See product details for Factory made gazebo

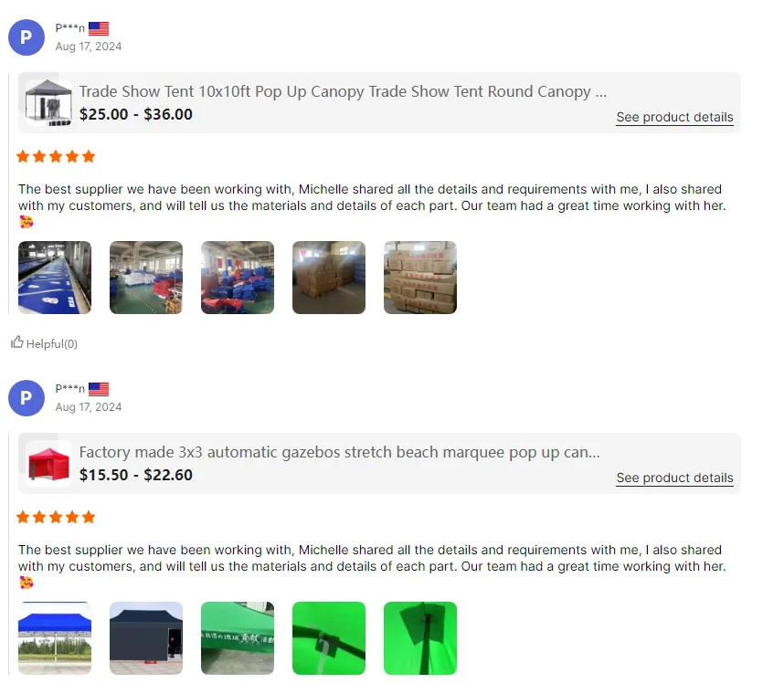674,478
